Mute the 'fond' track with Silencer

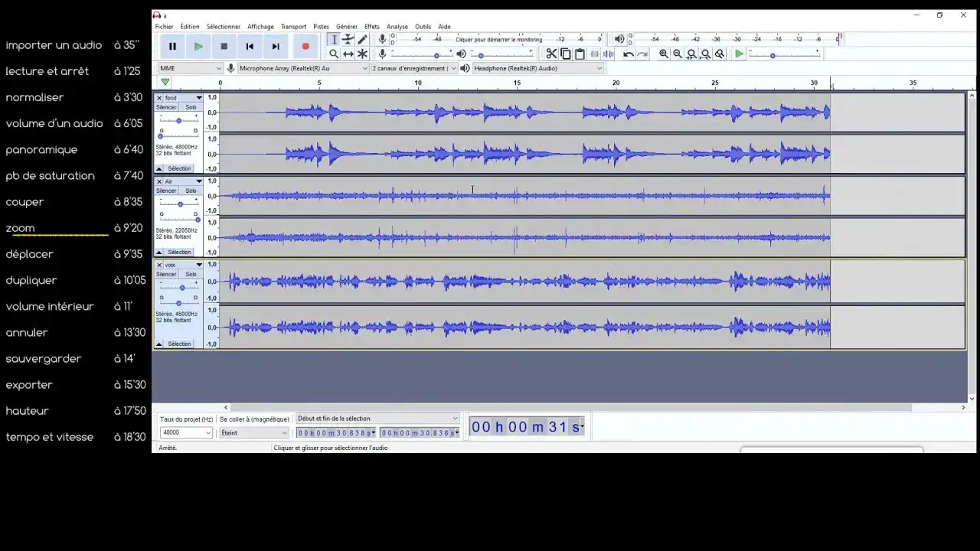tap(166, 107)
